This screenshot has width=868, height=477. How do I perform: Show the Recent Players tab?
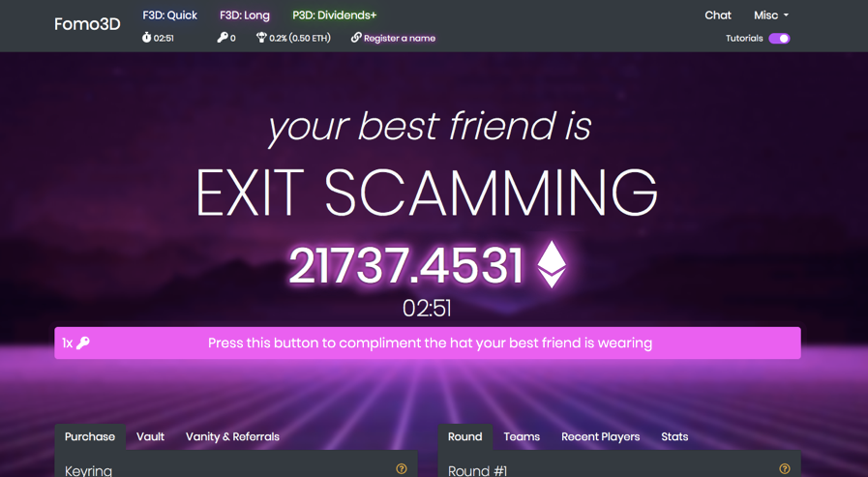click(601, 436)
